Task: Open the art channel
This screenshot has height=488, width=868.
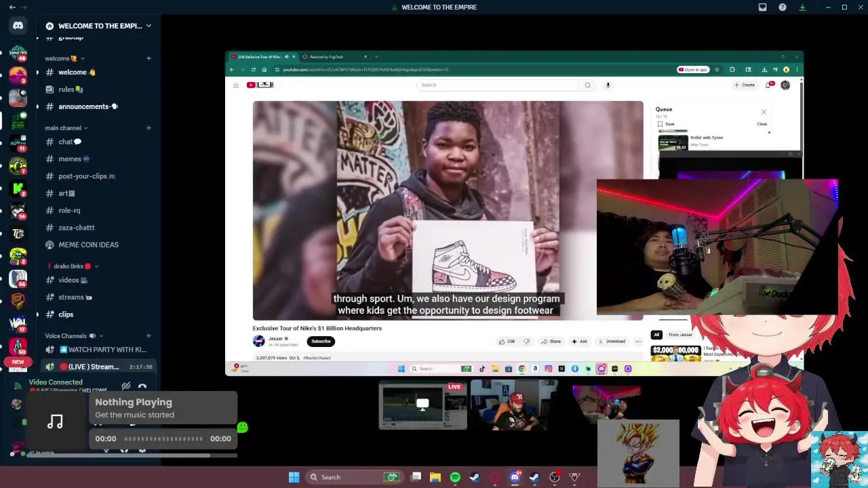Action: coord(98,193)
